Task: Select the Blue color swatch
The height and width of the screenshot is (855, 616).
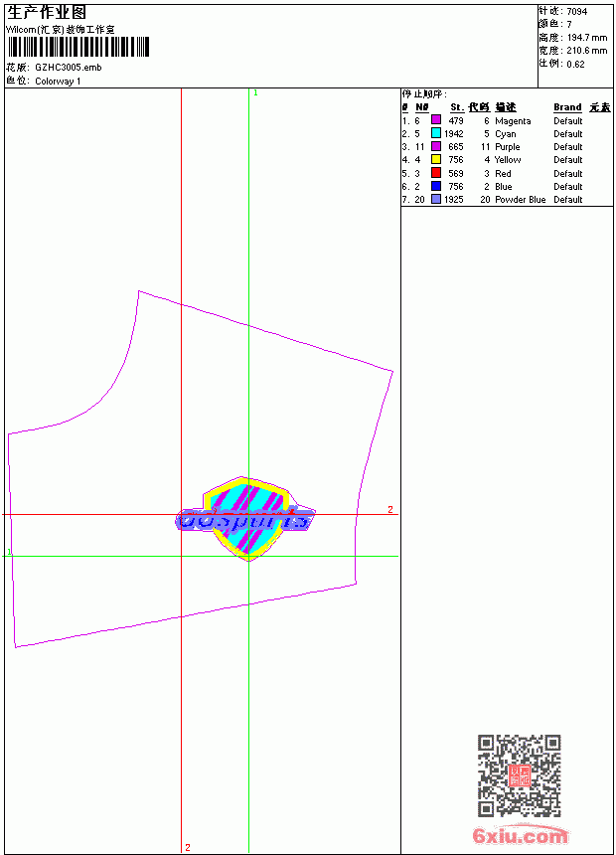Action: click(x=436, y=186)
